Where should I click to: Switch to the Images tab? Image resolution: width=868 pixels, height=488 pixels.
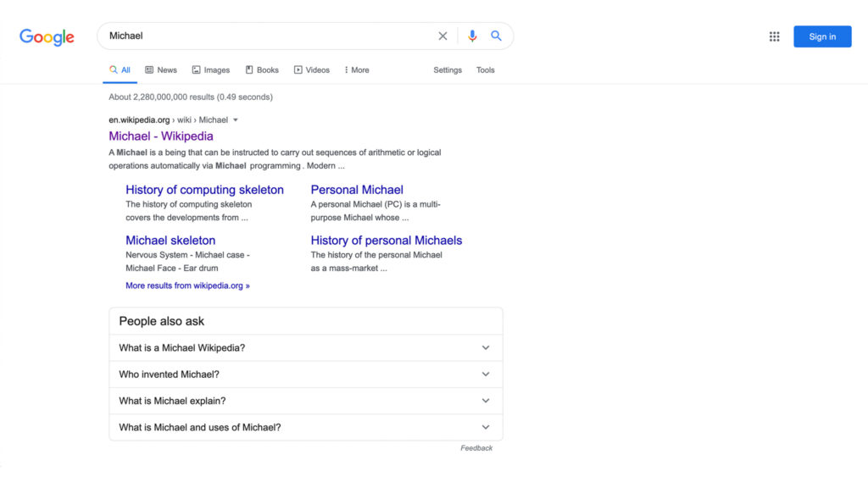[210, 70]
